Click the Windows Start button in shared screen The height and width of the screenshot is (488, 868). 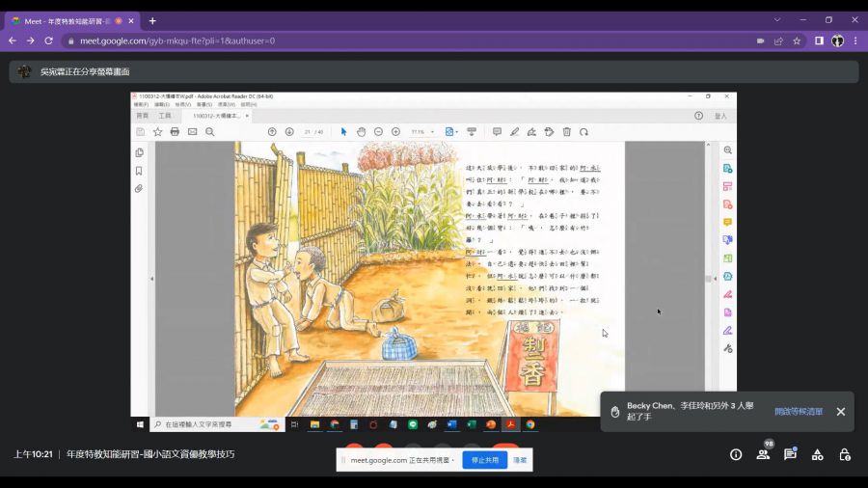tap(140, 424)
